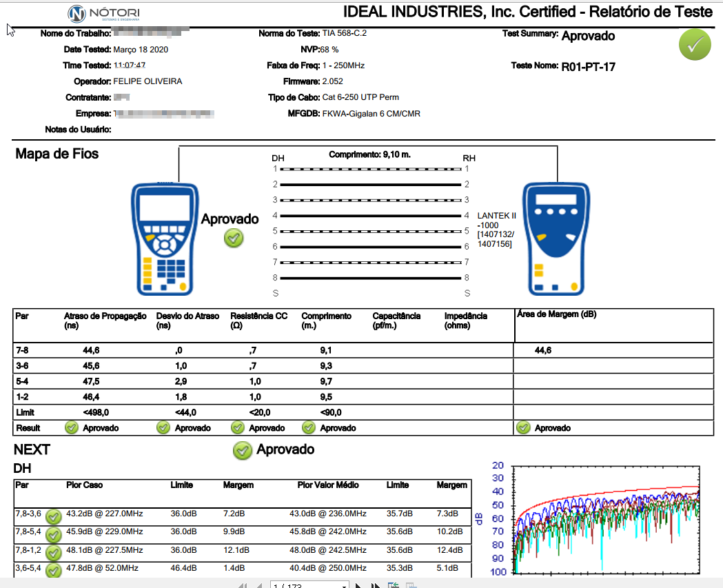Click propagation delay 47,5 in pair 5-4 row
The image size is (723, 588).
tap(91, 381)
